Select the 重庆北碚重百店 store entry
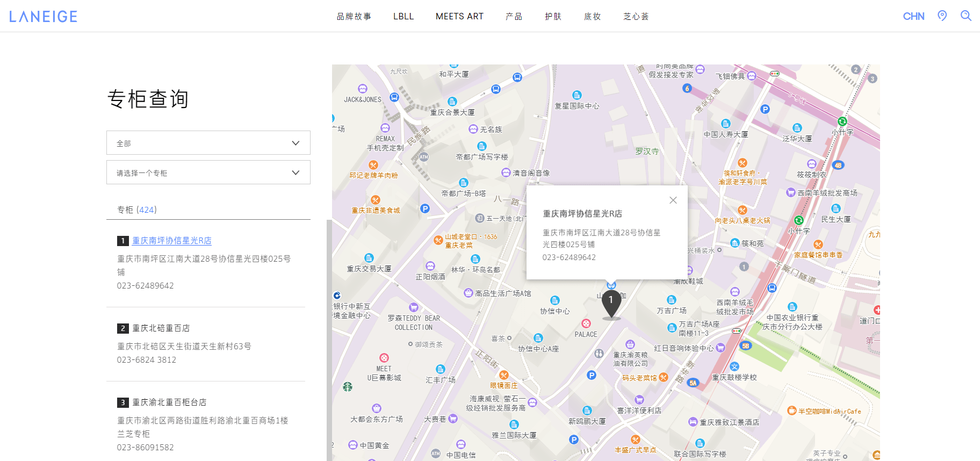The image size is (980, 461). tap(161, 328)
